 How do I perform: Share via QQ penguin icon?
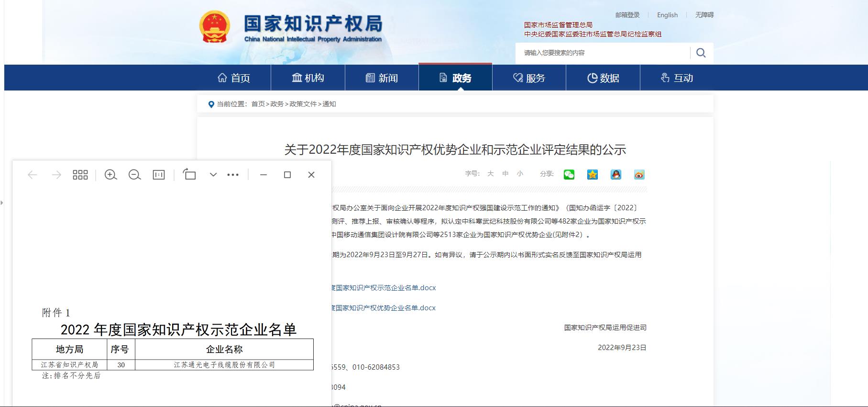point(616,174)
